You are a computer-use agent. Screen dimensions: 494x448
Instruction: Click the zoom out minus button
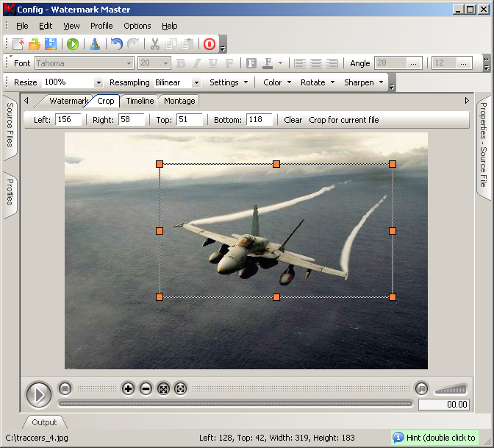pos(146,388)
